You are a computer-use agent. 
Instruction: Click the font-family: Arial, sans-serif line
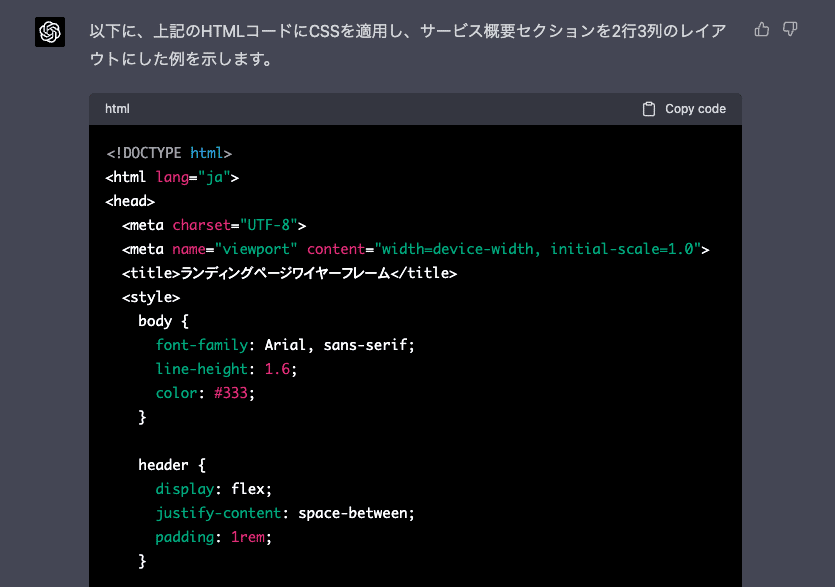tap(285, 345)
